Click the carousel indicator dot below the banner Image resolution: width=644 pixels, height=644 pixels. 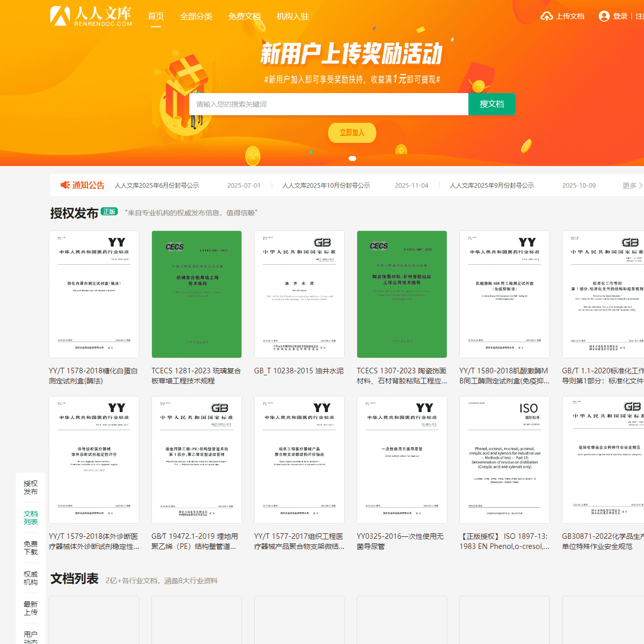click(353, 158)
